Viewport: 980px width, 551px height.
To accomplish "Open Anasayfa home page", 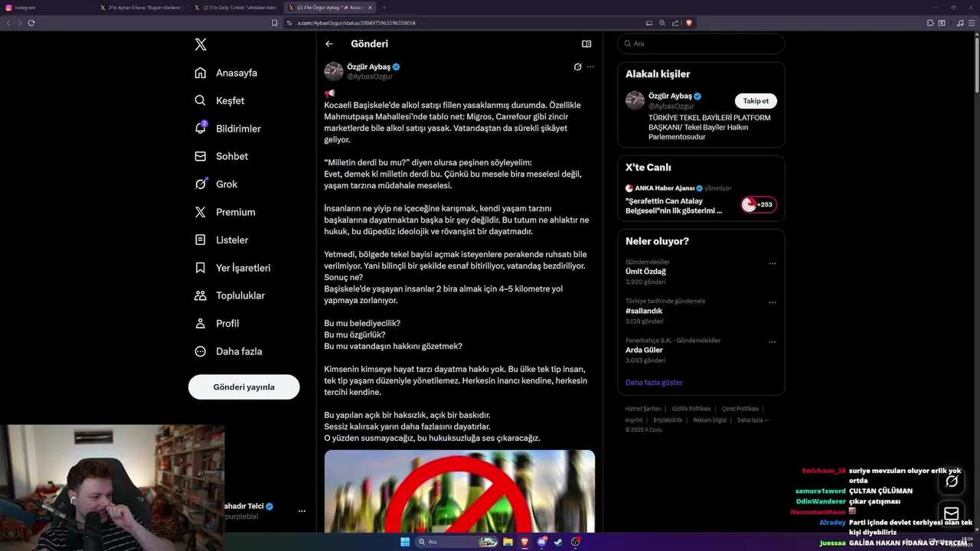I will (226, 73).
